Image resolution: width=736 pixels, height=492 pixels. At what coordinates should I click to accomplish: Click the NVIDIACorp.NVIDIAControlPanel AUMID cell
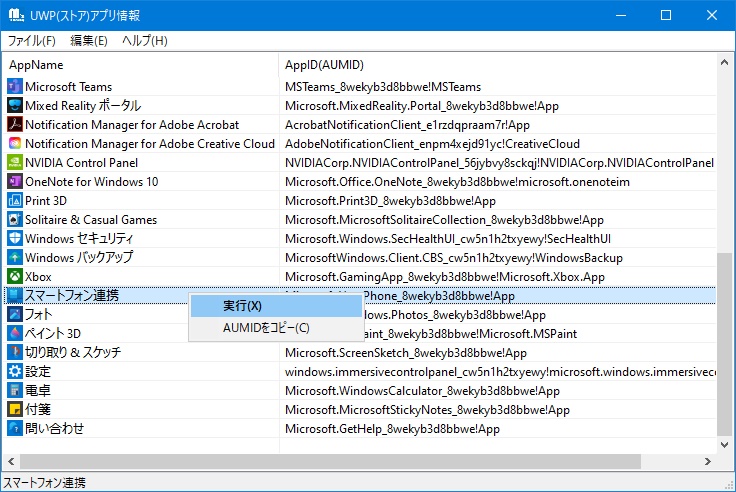[499, 163]
